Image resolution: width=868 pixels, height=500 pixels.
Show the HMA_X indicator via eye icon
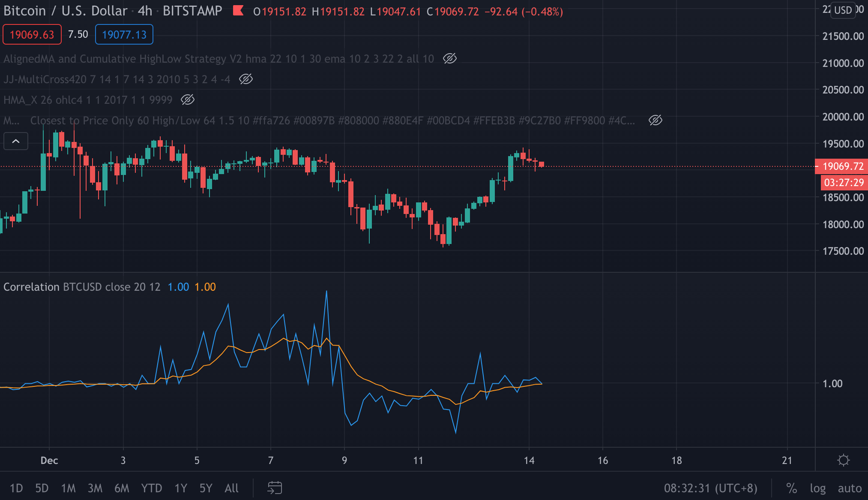(187, 99)
